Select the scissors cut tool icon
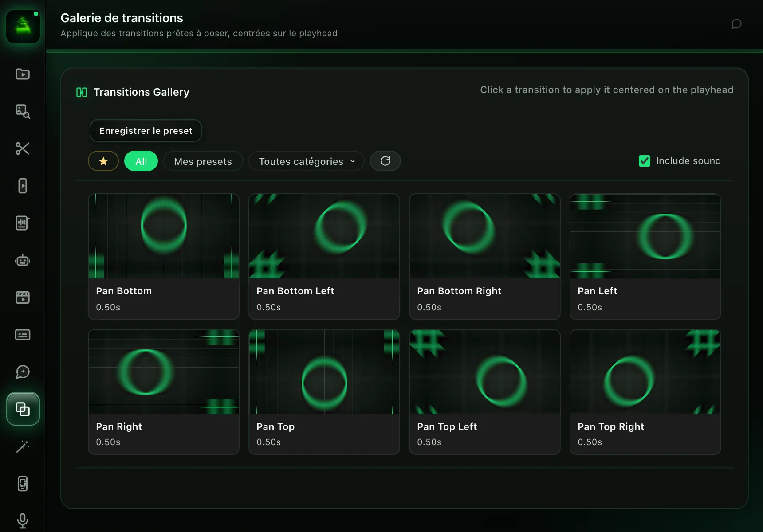This screenshot has height=532, width=763. pyautogui.click(x=23, y=149)
